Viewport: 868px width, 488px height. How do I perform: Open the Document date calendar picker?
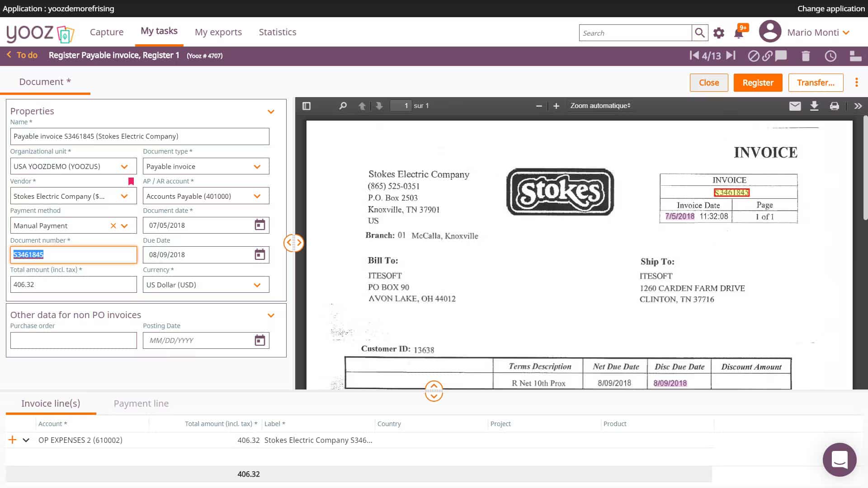coord(260,225)
